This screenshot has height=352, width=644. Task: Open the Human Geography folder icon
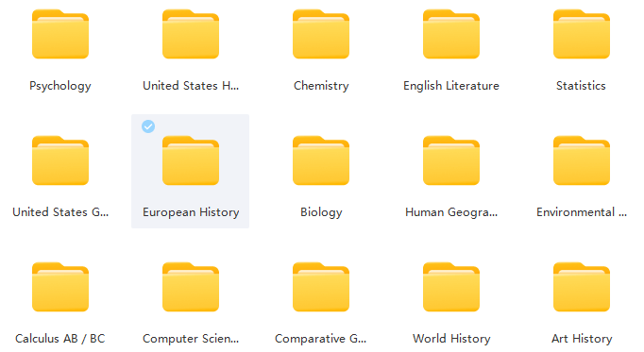click(x=451, y=160)
